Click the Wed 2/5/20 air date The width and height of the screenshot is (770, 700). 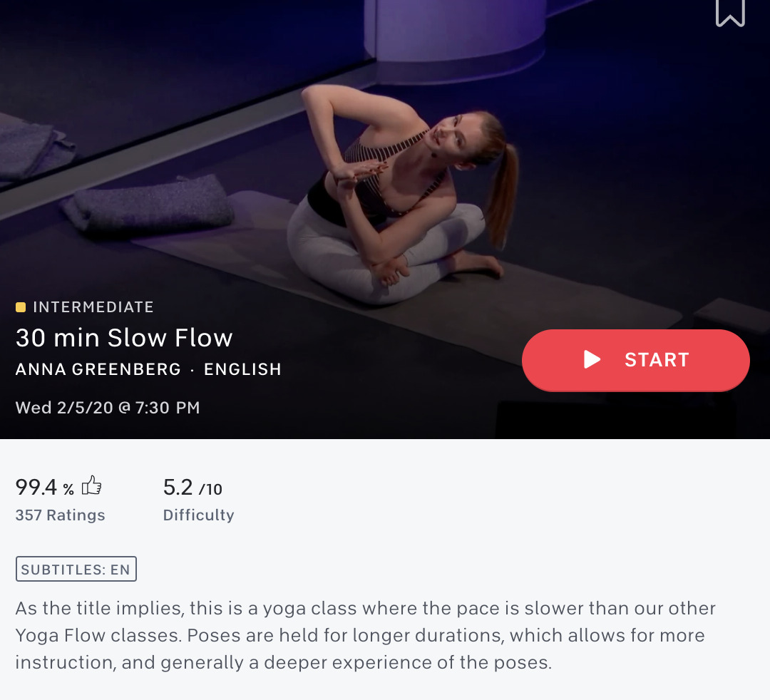64,408
